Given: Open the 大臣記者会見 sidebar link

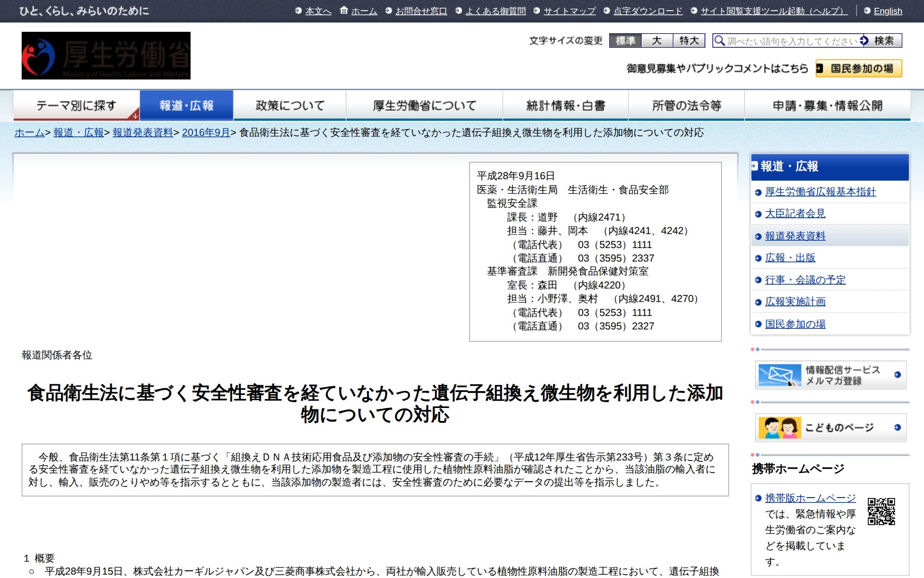Looking at the screenshot, I should (795, 213).
